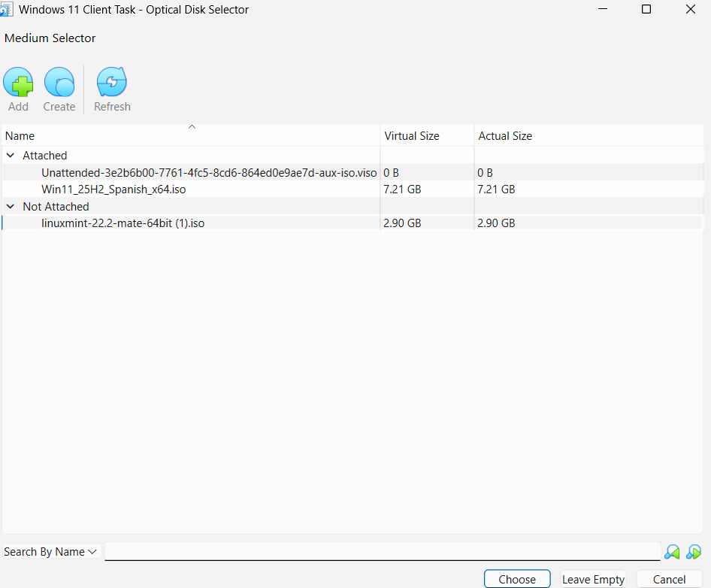The height and width of the screenshot is (588, 711).
Task: Collapse the Attached group
Action: coord(11,156)
